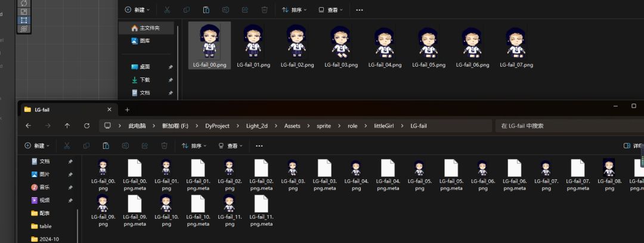
Task: Go up one folder level in the LG-fail window
Action: tap(67, 126)
